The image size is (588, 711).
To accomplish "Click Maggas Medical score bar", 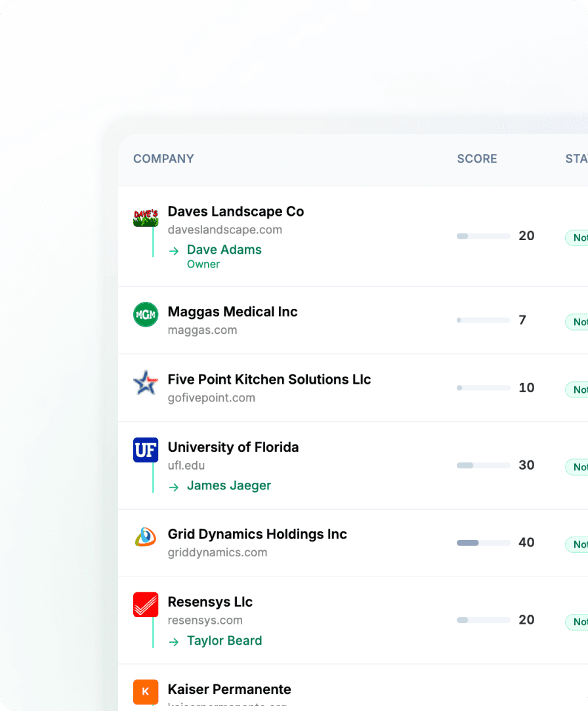I will [x=484, y=320].
